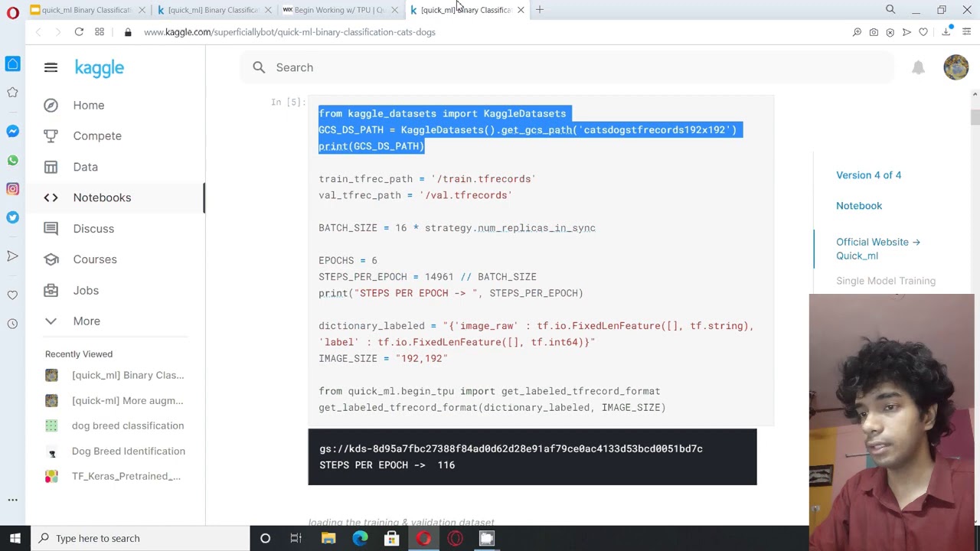Viewport: 980px width, 551px height.
Task: Open 'Version 4 of 4' link
Action: pyautogui.click(x=868, y=175)
